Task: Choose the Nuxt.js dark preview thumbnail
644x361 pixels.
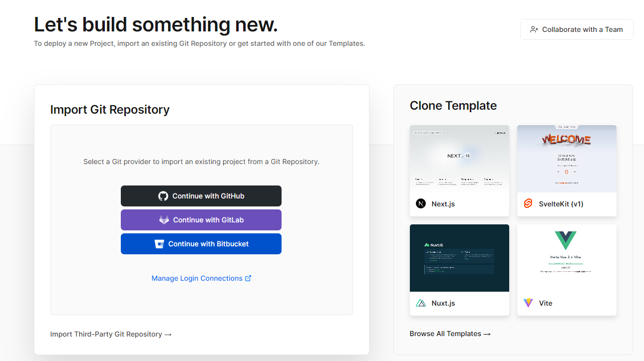Action: (x=459, y=258)
